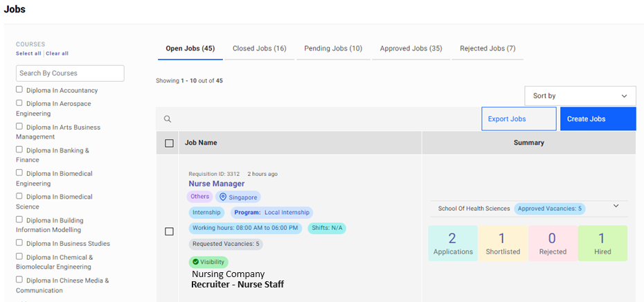Click the Nursing Company name text

coord(228,274)
